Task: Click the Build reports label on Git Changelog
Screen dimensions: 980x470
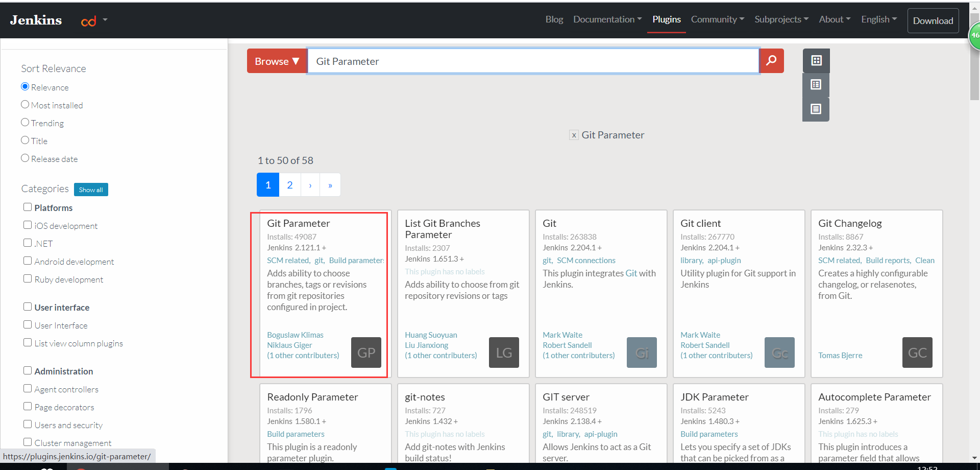Action: [888, 261]
